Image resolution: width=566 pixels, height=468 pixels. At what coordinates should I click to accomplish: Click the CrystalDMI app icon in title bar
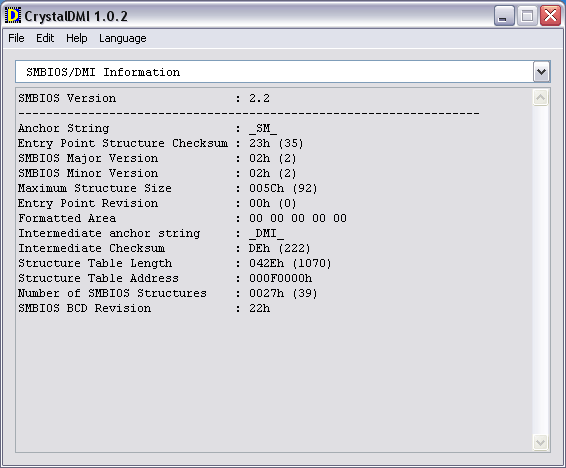pyautogui.click(x=13, y=16)
